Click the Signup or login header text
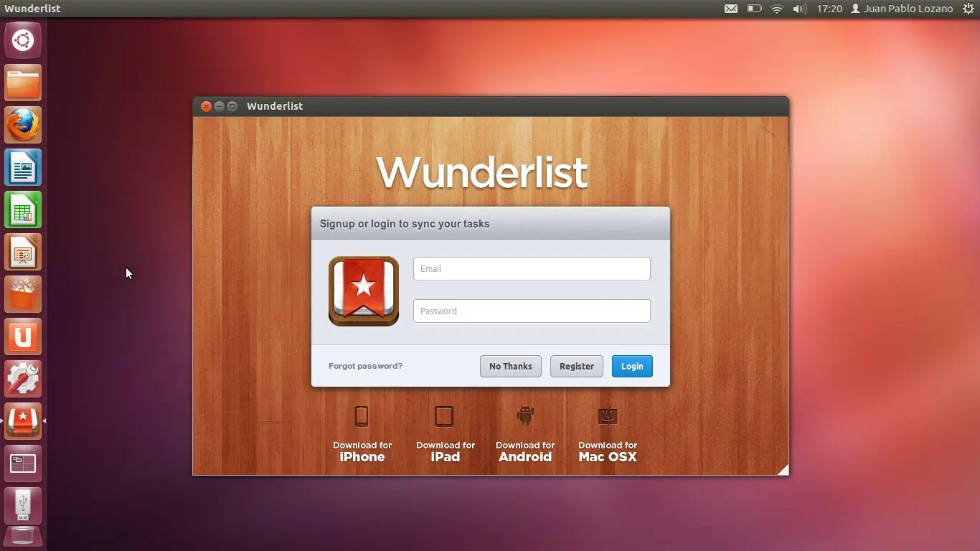980x551 pixels. pyautogui.click(x=405, y=224)
